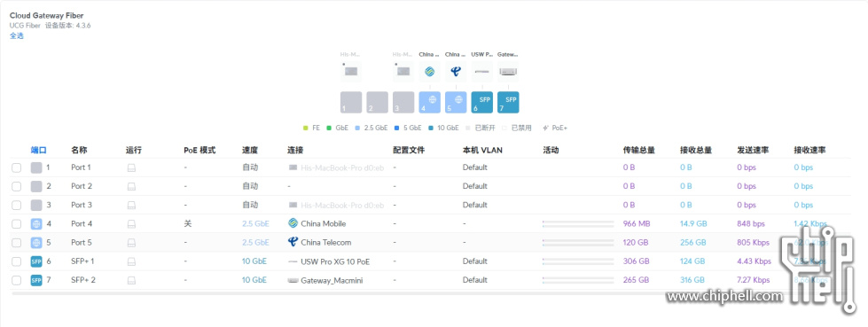Click the Port 4 run icon
The height and width of the screenshot is (327, 868).
click(131, 224)
